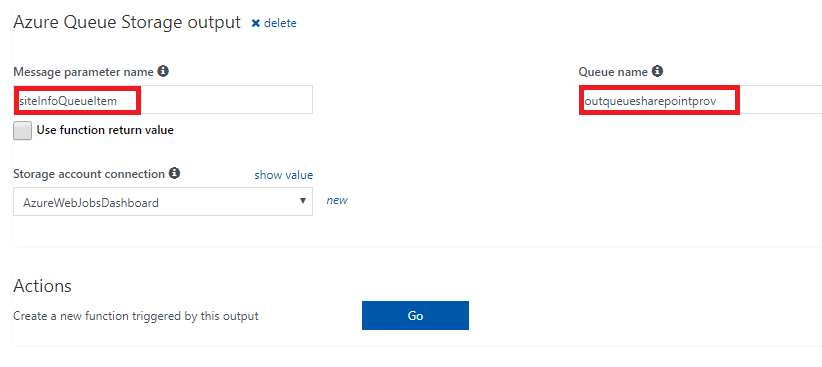
Task: Click the 'delete' link text
Action: (280, 23)
